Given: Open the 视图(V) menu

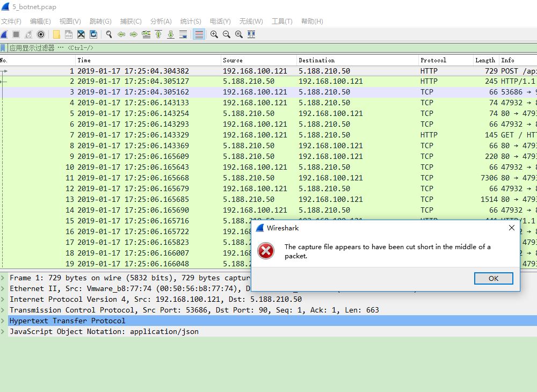Looking at the screenshot, I should tap(70, 21).
